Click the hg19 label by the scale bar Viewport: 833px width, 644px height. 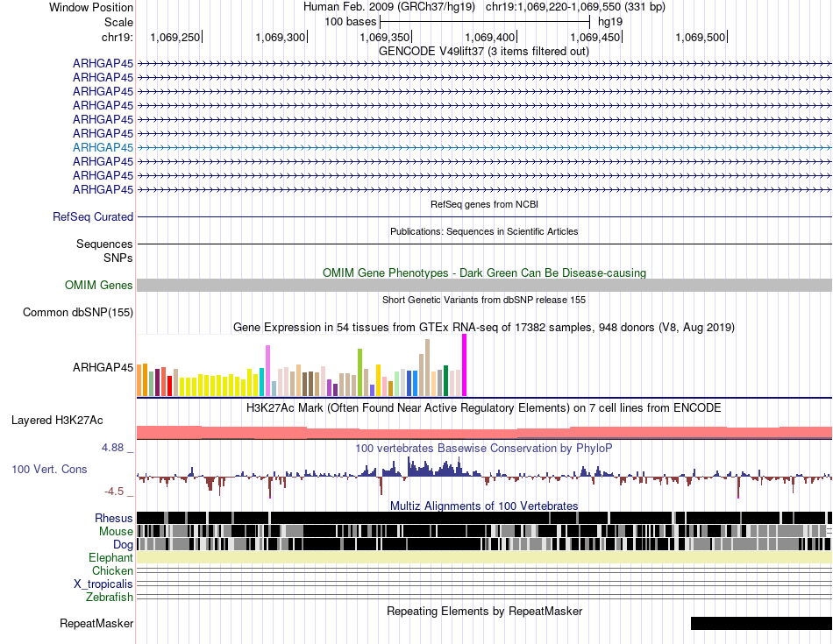click(610, 22)
